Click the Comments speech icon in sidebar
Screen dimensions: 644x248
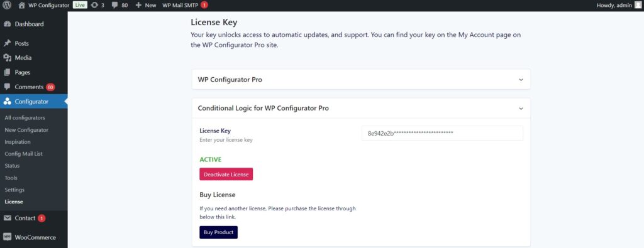pos(7,87)
